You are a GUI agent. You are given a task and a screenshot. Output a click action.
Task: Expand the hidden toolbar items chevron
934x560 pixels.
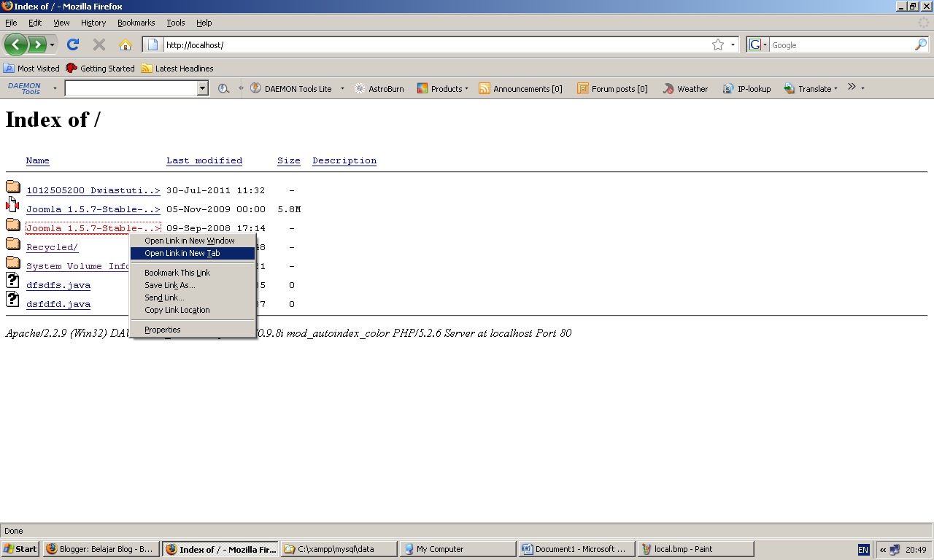[852, 87]
